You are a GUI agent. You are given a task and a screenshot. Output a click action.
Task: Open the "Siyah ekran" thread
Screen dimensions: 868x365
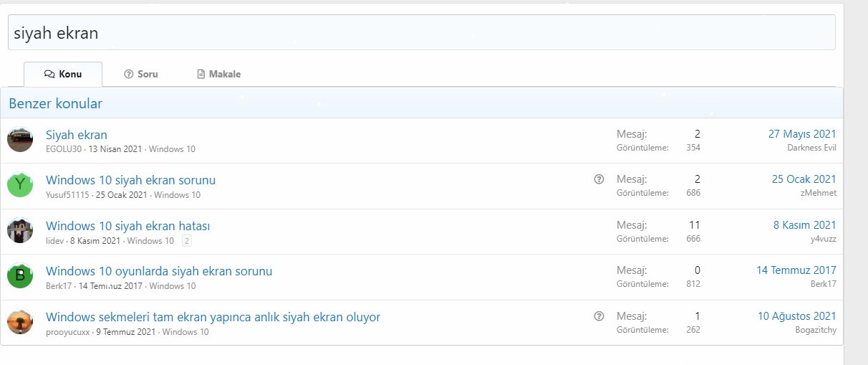coord(77,134)
